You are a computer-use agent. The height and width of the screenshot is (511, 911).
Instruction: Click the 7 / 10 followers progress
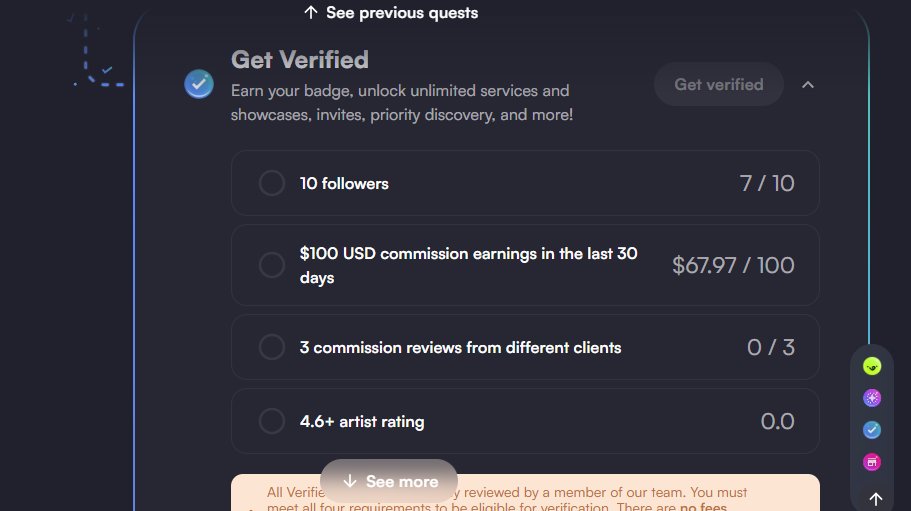pyautogui.click(x=767, y=183)
